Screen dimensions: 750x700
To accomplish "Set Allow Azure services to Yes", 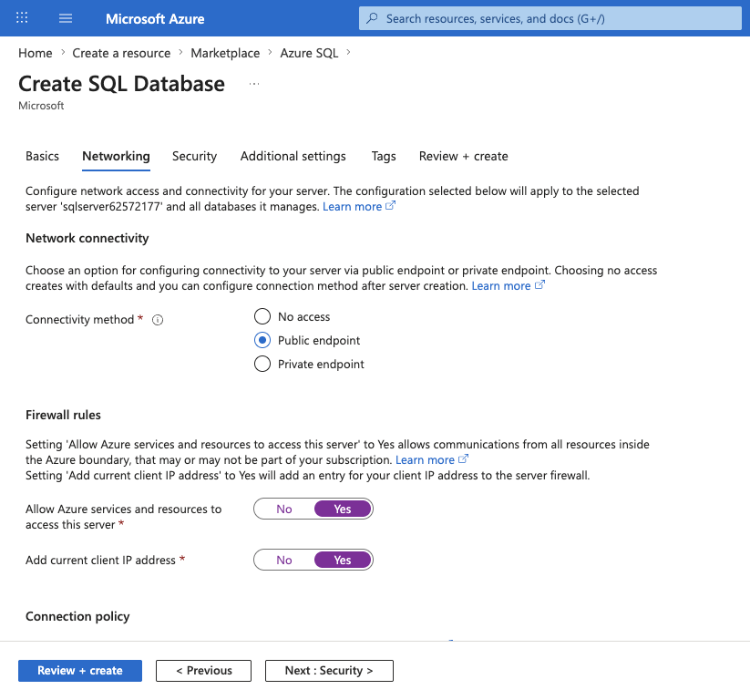I will tap(343, 510).
